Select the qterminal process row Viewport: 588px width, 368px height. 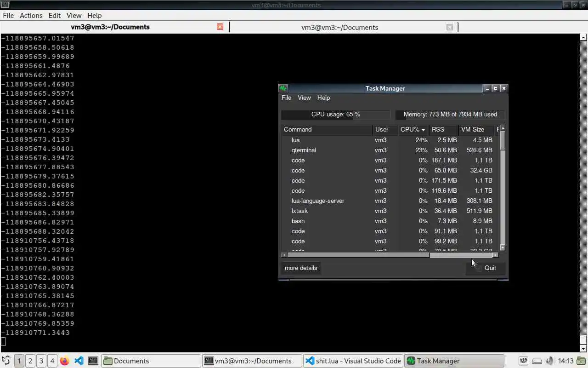(x=390, y=150)
